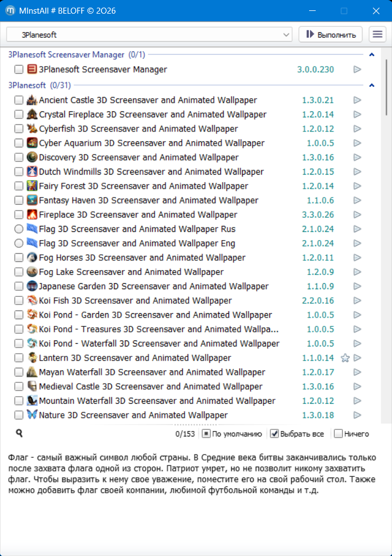The image size is (392, 556).
Task: Click the dotted splitter above description
Action: [195, 425]
